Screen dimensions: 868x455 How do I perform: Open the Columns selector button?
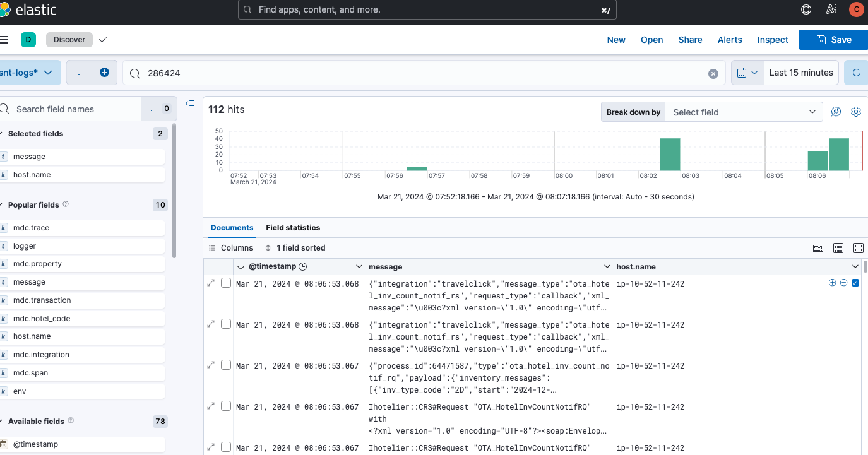tap(231, 248)
